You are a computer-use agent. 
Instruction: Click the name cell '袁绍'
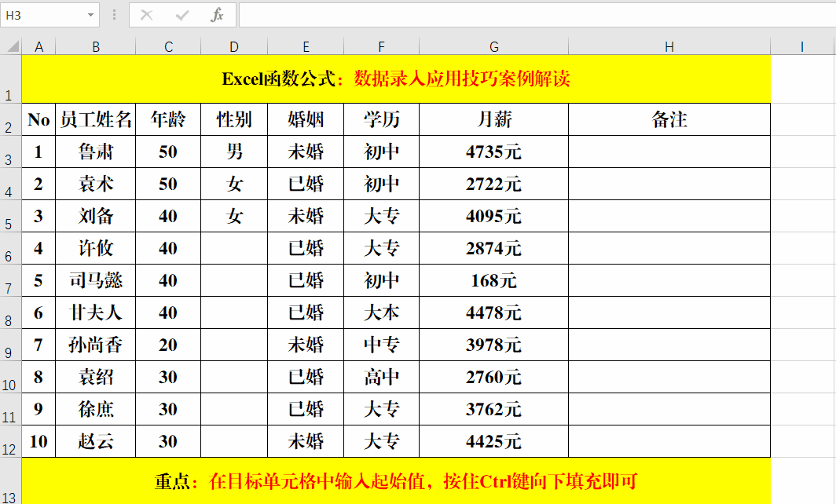coord(96,377)
